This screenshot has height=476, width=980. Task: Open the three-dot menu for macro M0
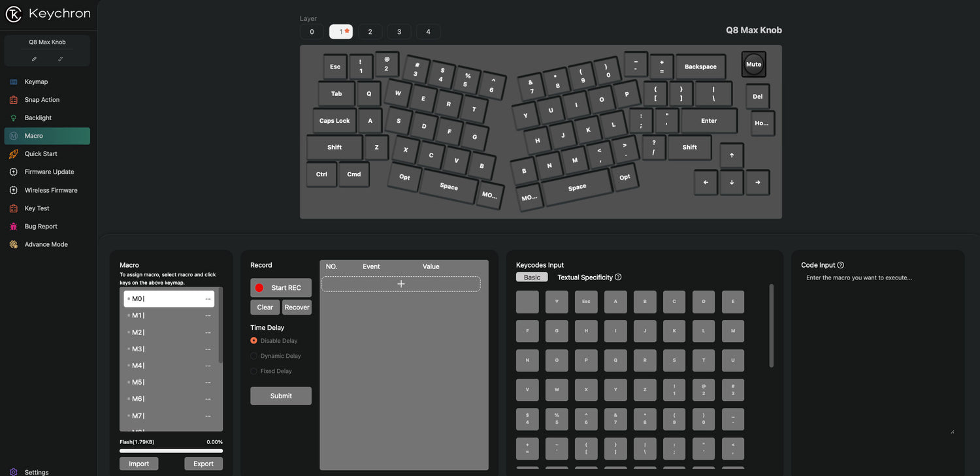[208, 299]
